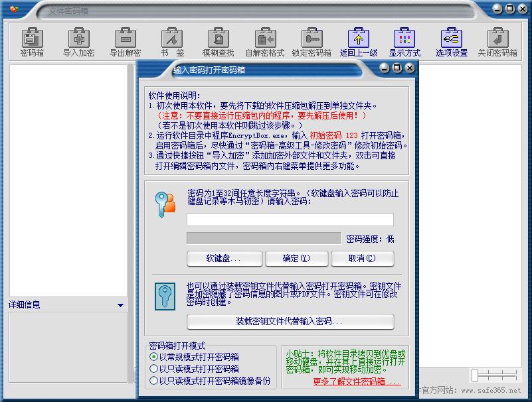Change view using 显示方式 icon

[405, 41]
